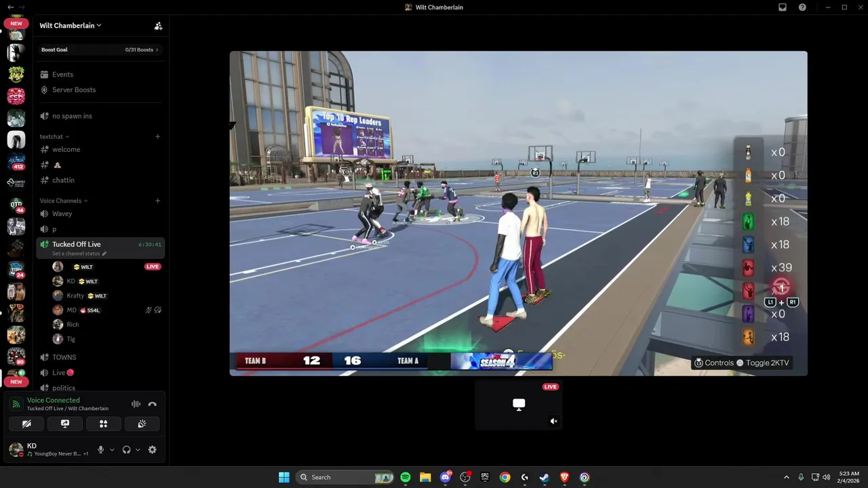868x488 pixels.
Task: Open the soundboard icon
Action: point(142,424)
